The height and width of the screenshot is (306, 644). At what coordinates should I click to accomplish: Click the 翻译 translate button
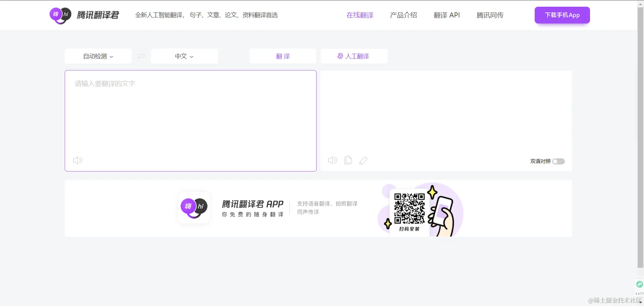coord(283,56)
